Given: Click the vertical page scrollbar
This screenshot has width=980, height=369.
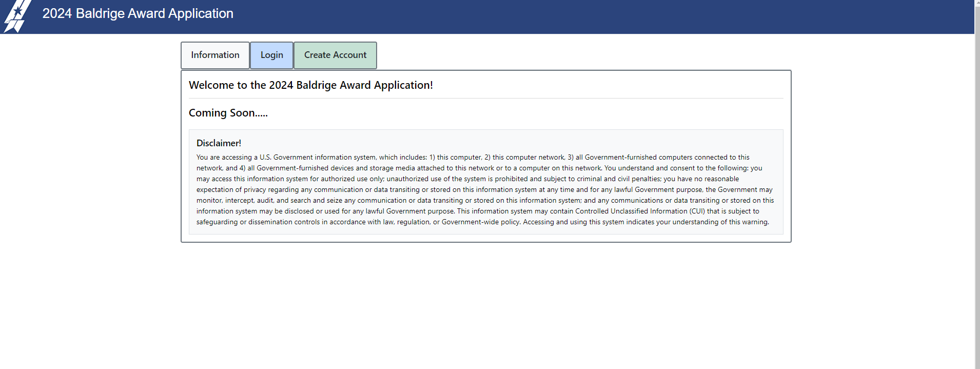Looking at the screenshot, I should coord(977,184).
